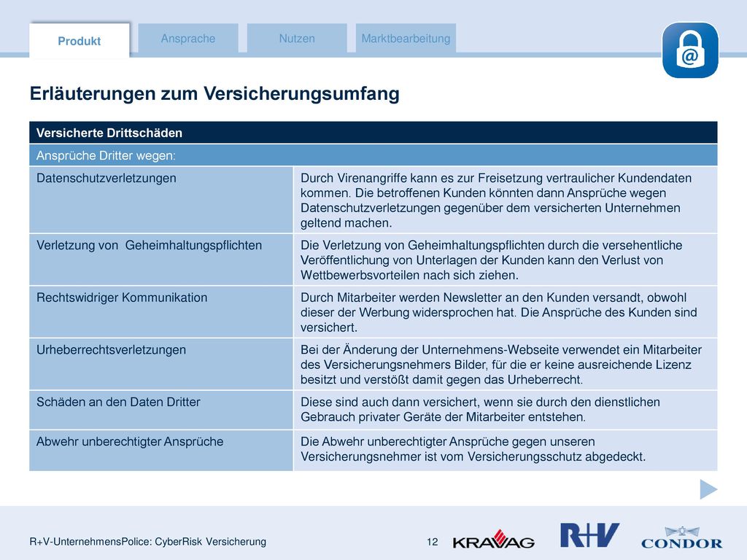Open the Nutzen tab
The width and height of the screenshot is (747, 560).
click(297, 38)
